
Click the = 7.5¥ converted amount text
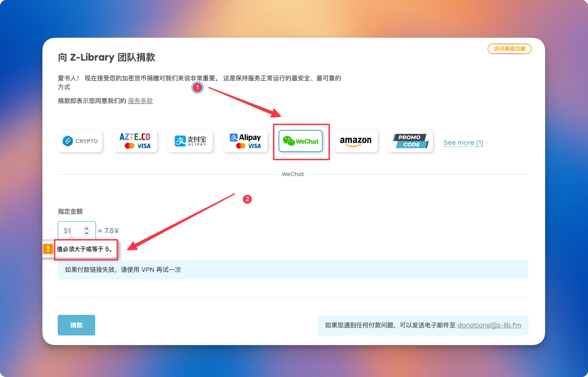pos(108,231)
